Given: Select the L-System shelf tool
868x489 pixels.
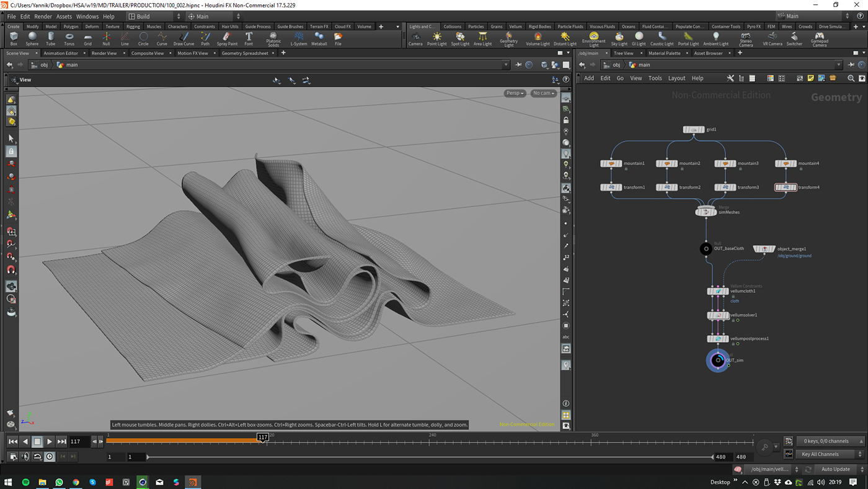Looking at the screenshot, I should (x=299, y=39).
